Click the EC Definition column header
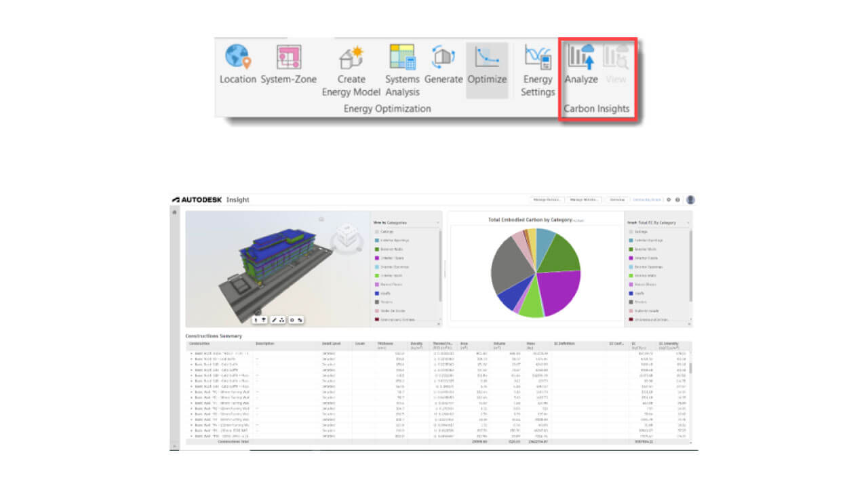Image resolution: width=868 pixels, height=488 pixels. [x=564, y=344]
